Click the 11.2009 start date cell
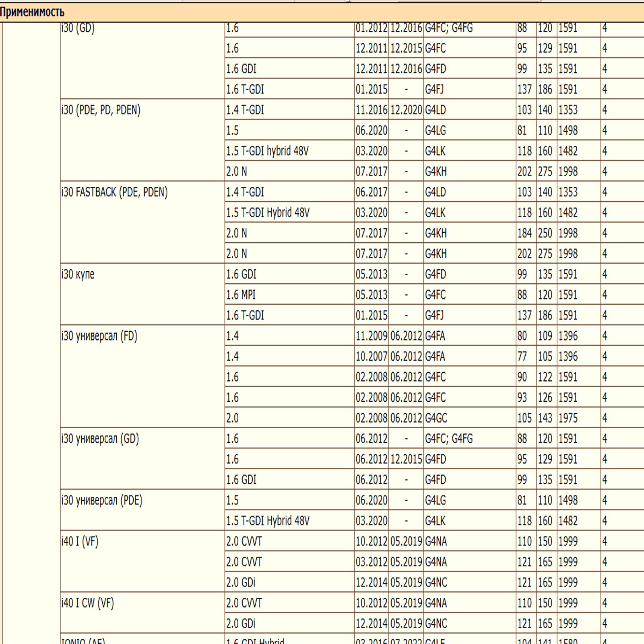 (x=371, y=336)
